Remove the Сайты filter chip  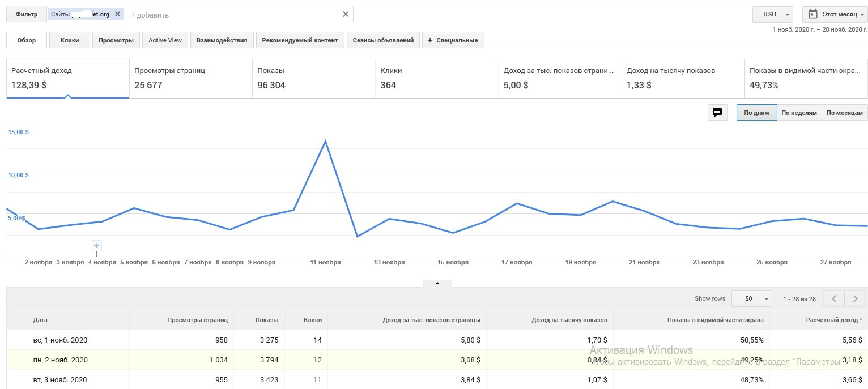click(x=117, y=14)
